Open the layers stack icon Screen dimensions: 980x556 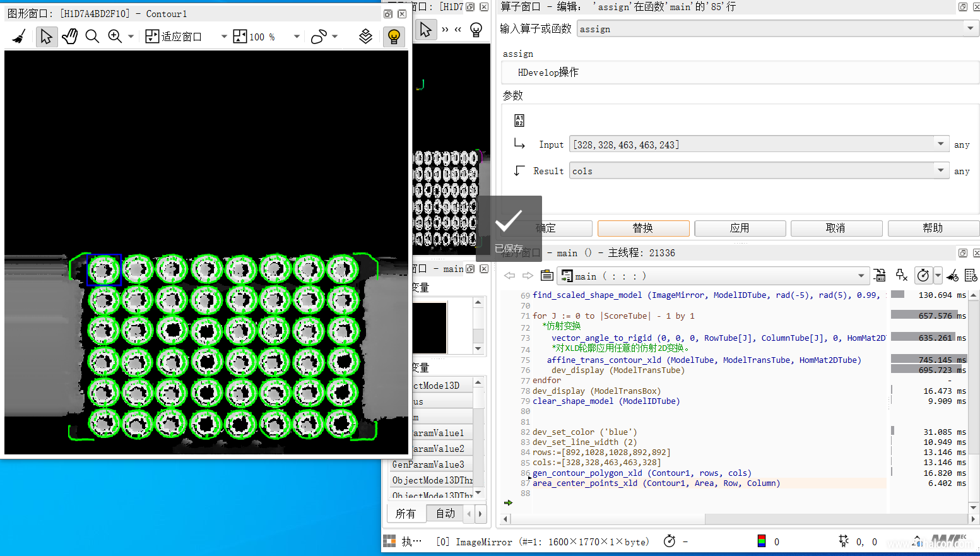(365, 37)
